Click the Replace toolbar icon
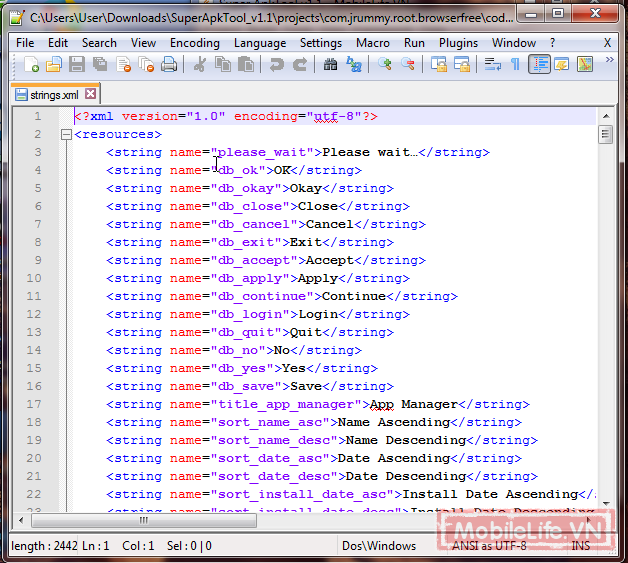 pos(354,64)
